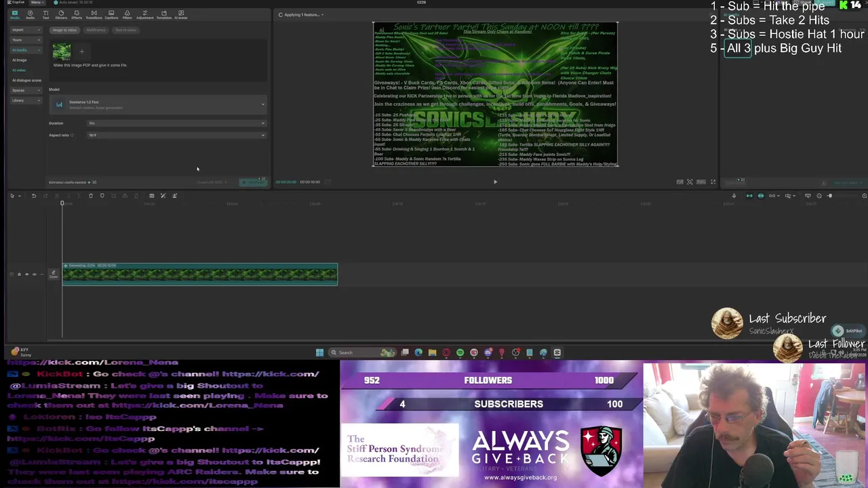The width and height of the screenshot is (868, 488).
Task: Open the Filters panel icon
Action: point(127,14)
